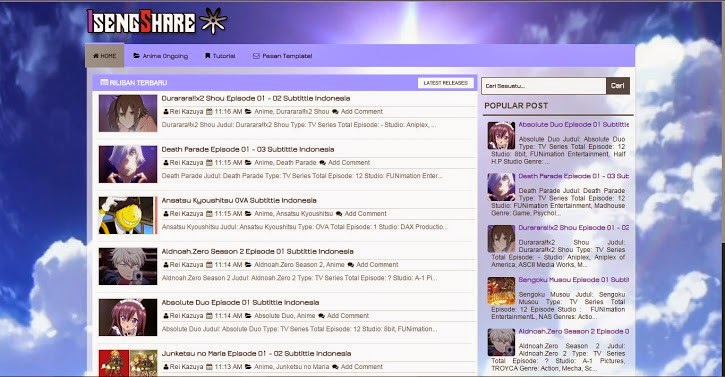Open Durarara!!x2 Shou Episode 01 - 02 post title
Image resolution: width=725 pixels, height=377 pixels.
pyautogui.click(x=256, y=99)
